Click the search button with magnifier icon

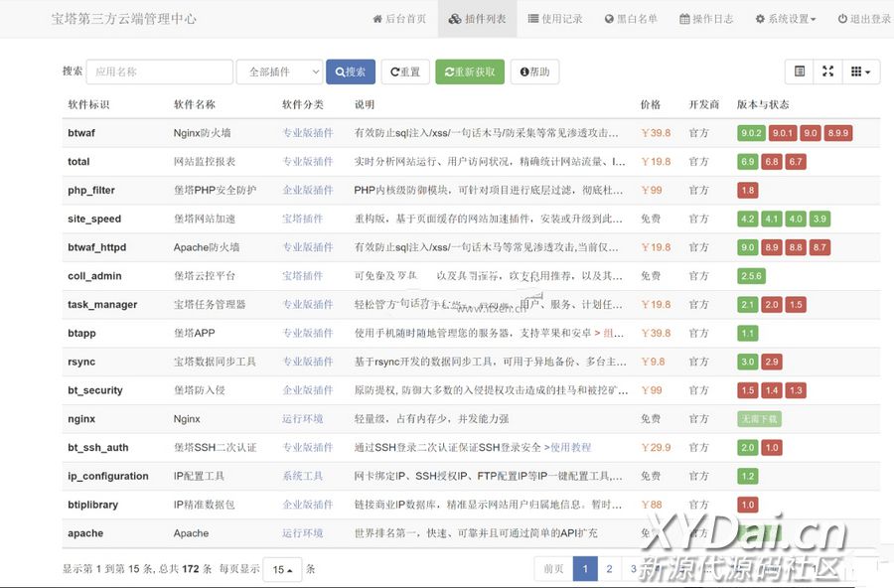click(x=351, y=72)
